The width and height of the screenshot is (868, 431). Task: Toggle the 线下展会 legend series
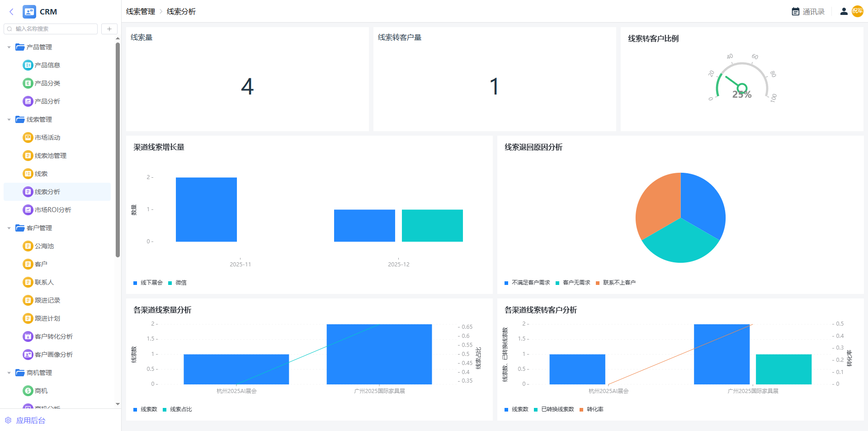coord(148,283)
